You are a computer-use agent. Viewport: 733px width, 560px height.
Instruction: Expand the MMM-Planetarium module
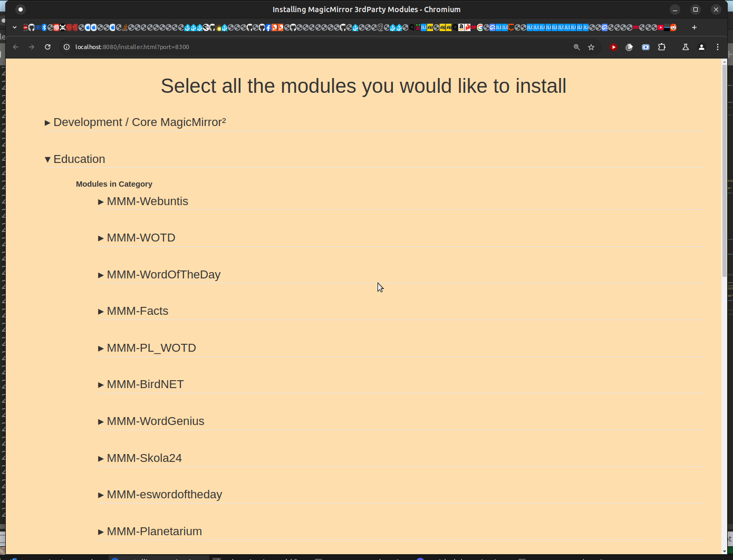[x=150, y=532]
